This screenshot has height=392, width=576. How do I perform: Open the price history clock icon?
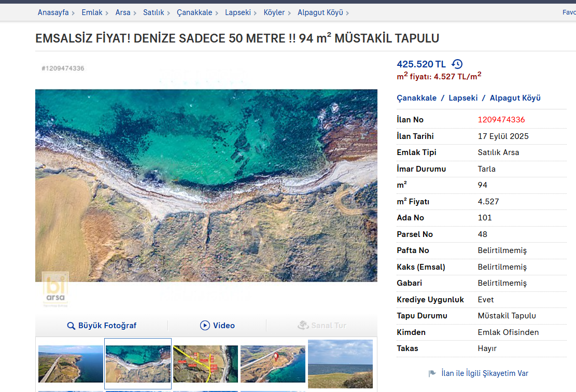pos(457,64)
